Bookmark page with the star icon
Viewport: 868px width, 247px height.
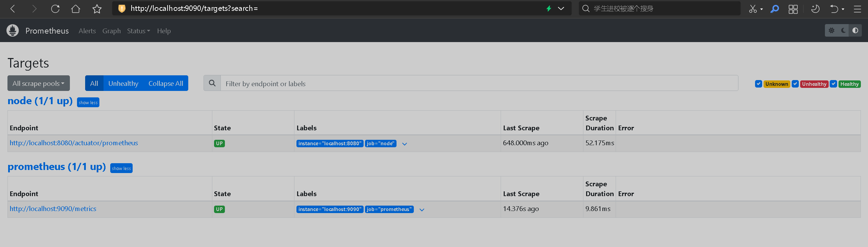(97, 9)
